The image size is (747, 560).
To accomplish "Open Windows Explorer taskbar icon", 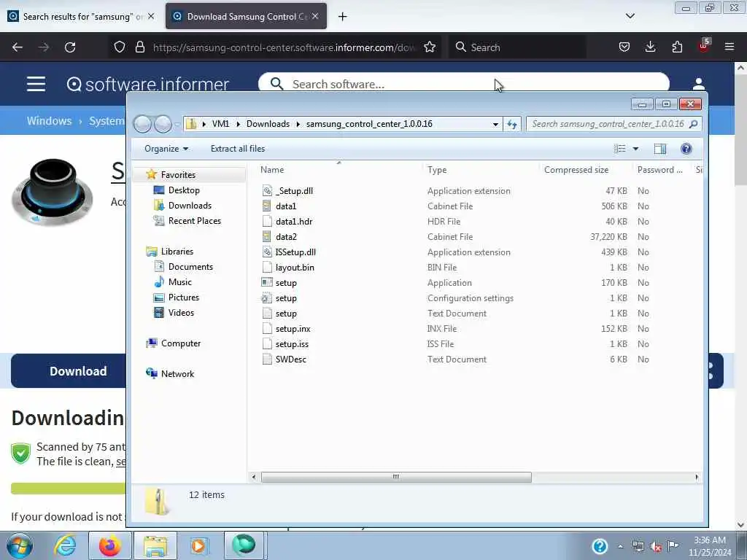I will tap(155, 545).
